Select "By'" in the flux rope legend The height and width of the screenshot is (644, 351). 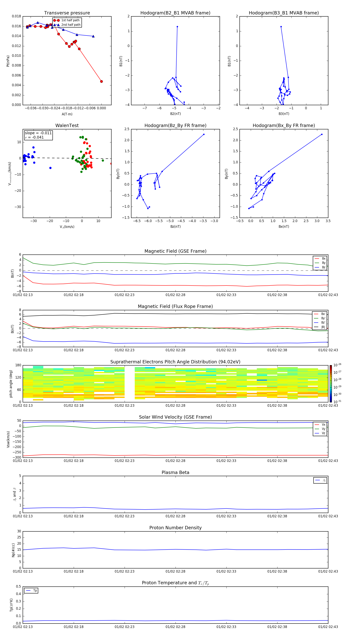pyautogui.click(x=323, y=318)
